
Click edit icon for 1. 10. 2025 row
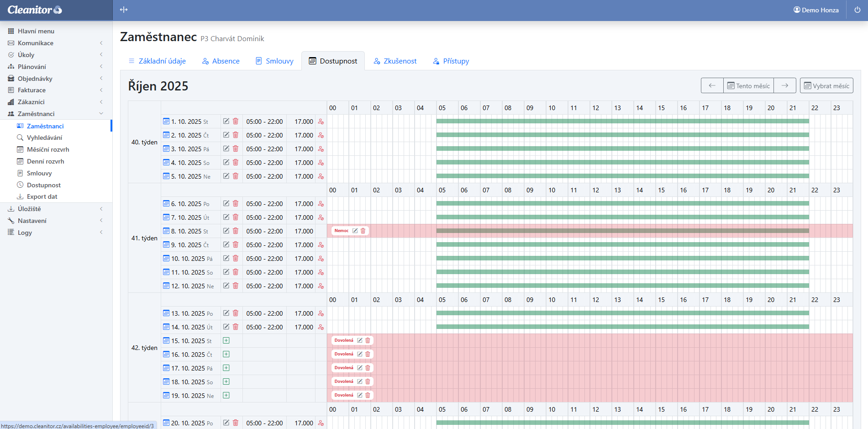point(226,122)
